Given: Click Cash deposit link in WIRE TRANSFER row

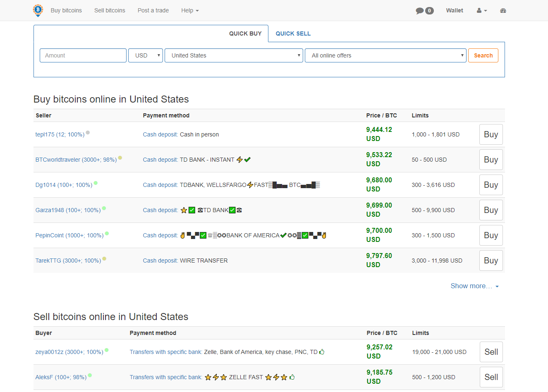Looking at the screenshot, I should (x=160, y=261).
